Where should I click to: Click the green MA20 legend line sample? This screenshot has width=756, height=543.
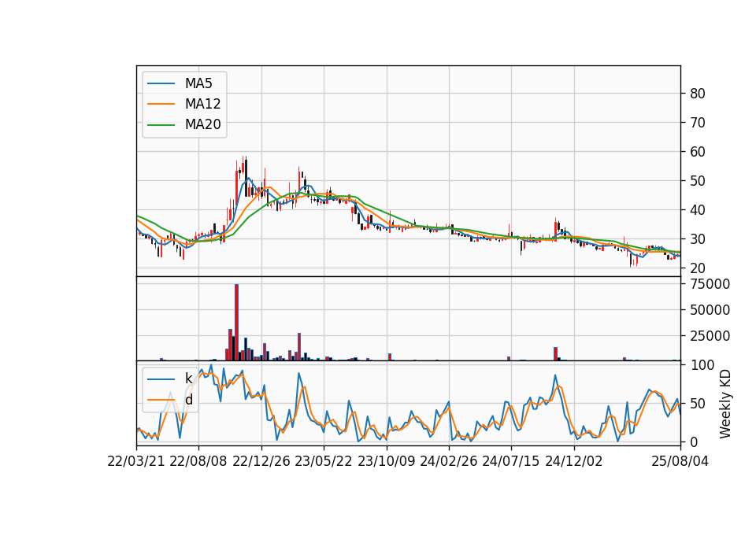point(161,125)
